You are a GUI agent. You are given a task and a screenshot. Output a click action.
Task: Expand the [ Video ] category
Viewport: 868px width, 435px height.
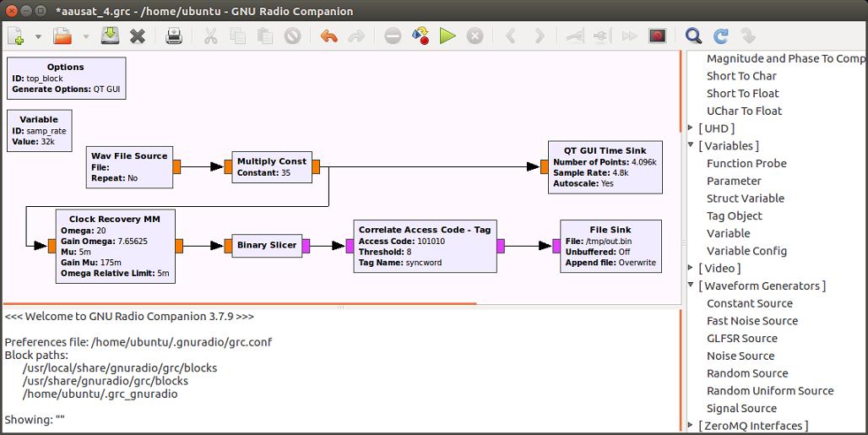pyautogui.click(x=691, y=268)
